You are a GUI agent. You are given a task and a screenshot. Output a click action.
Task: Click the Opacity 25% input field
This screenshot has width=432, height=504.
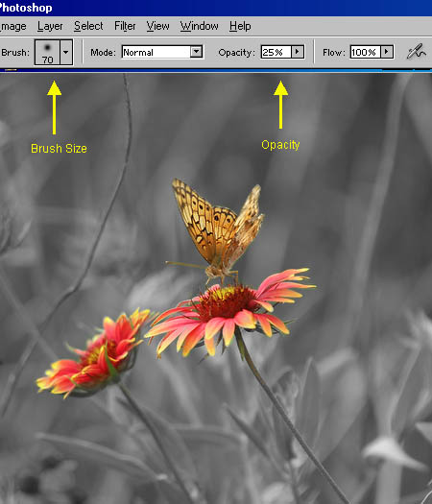[276, 52]
